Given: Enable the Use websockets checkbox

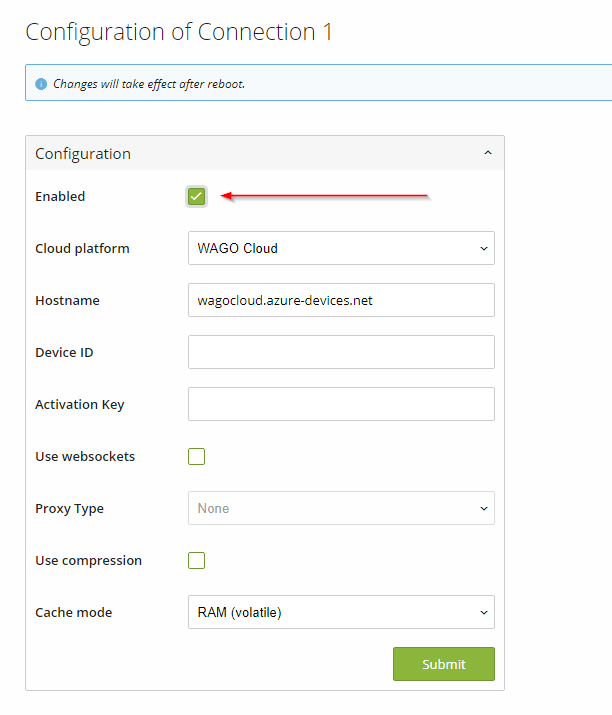Looking at the screenshot, I should tap(197, 456).
